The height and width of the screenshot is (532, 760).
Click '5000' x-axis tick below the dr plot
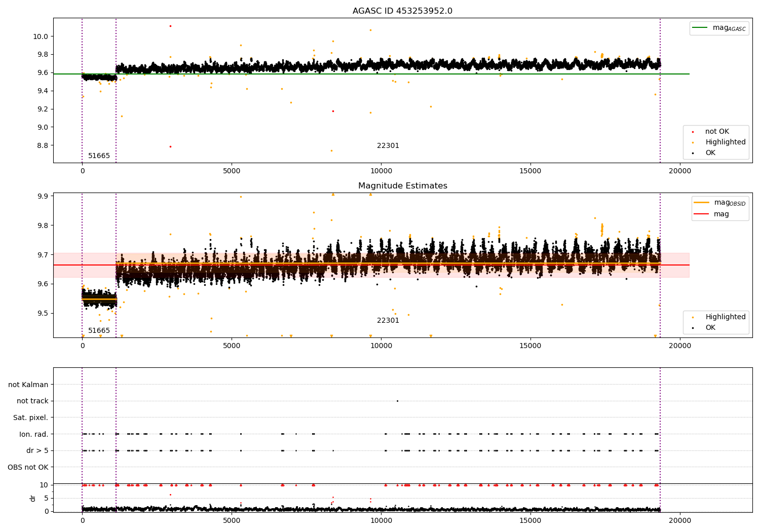tap(232, 521)
